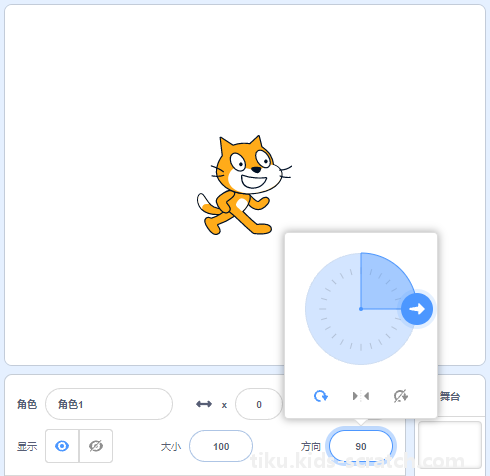The height and width of the screenshot is (476, 490).
Task: Click the Scratch cat sprite on stage
Action: (x=244, y=185)
